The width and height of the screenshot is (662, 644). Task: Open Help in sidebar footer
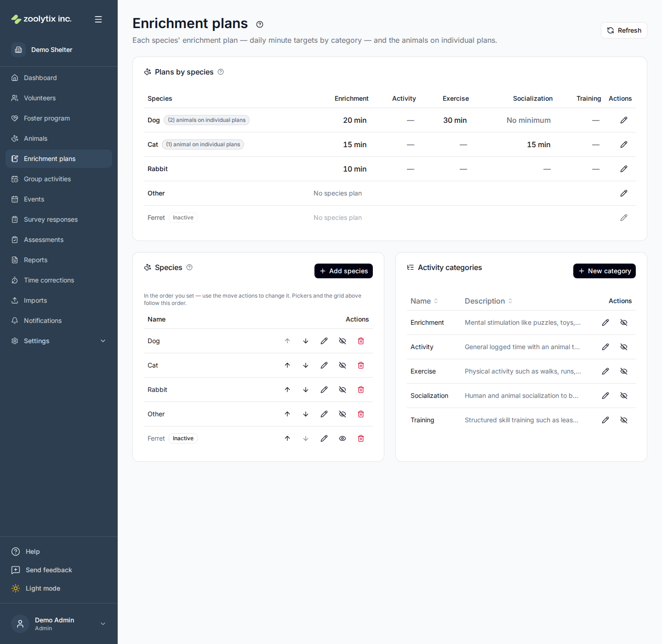(x=26, y=552)
